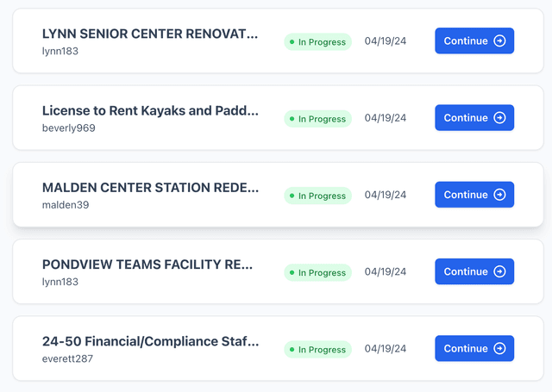Click lynn183 under Pondview Teams Facility
The image size is (552, 392).
click(x=60, y=282)
